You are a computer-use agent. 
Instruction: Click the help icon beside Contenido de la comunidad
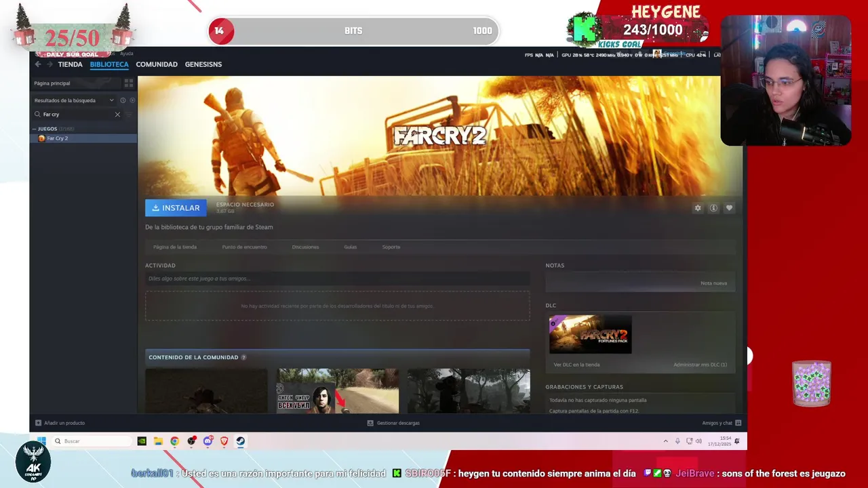243,357
